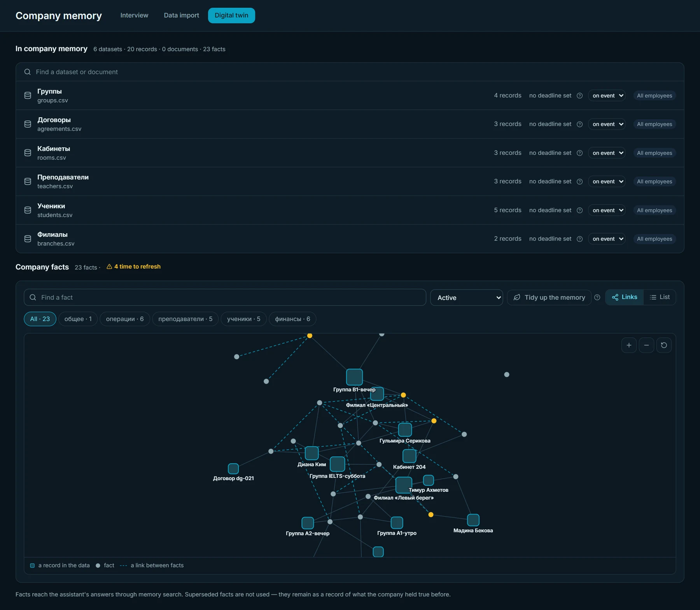The image size is (700, 610).
Task: Click the Find a dataset or document field
Action: tap(350, 72)
